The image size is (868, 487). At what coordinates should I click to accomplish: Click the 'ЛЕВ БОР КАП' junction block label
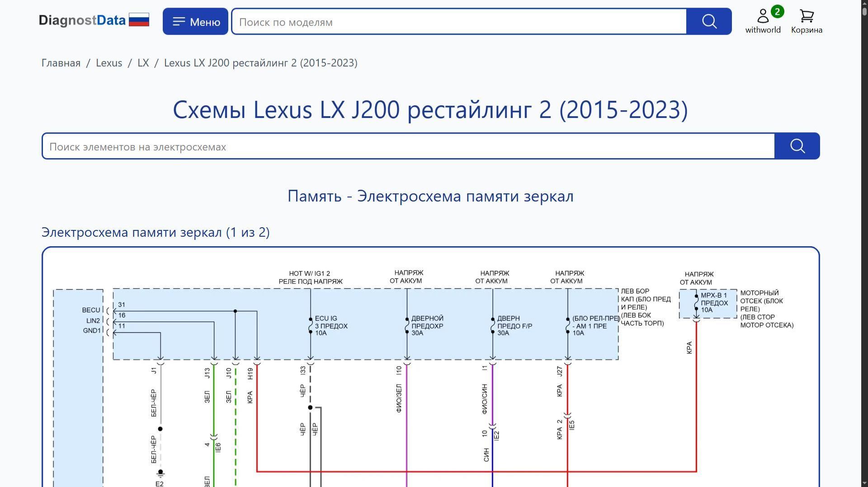(x=646, y=307)
